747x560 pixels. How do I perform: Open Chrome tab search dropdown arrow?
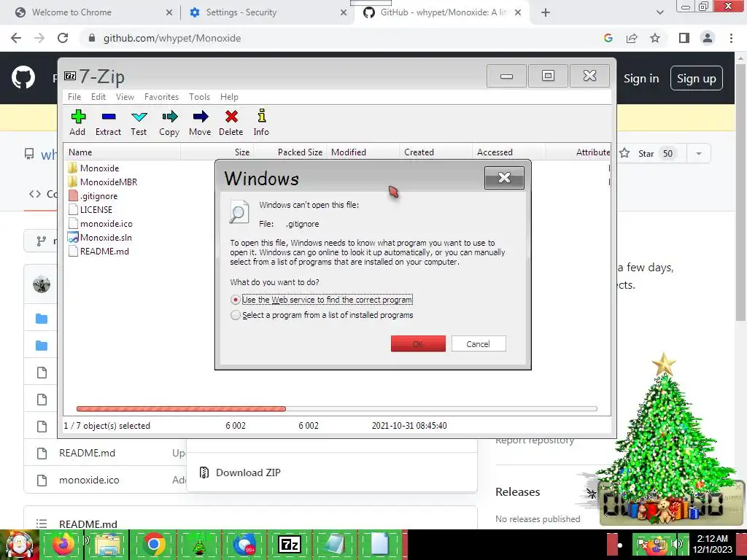(659, 13)
